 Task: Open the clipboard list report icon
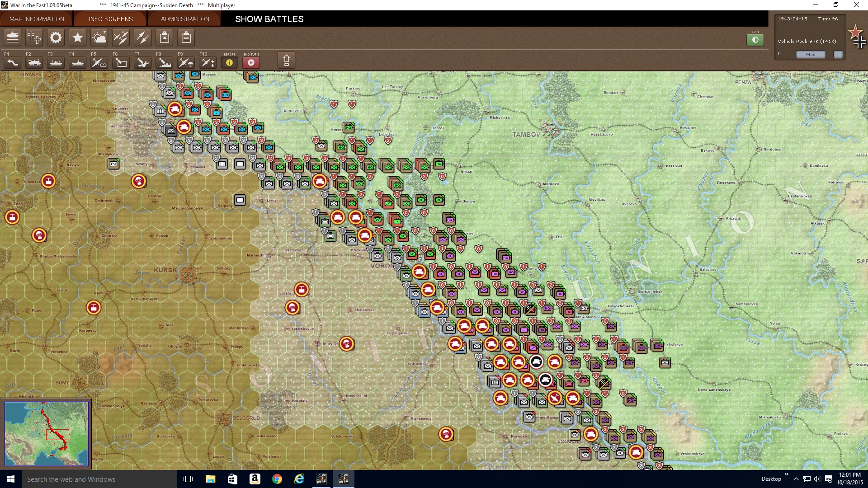186,38
